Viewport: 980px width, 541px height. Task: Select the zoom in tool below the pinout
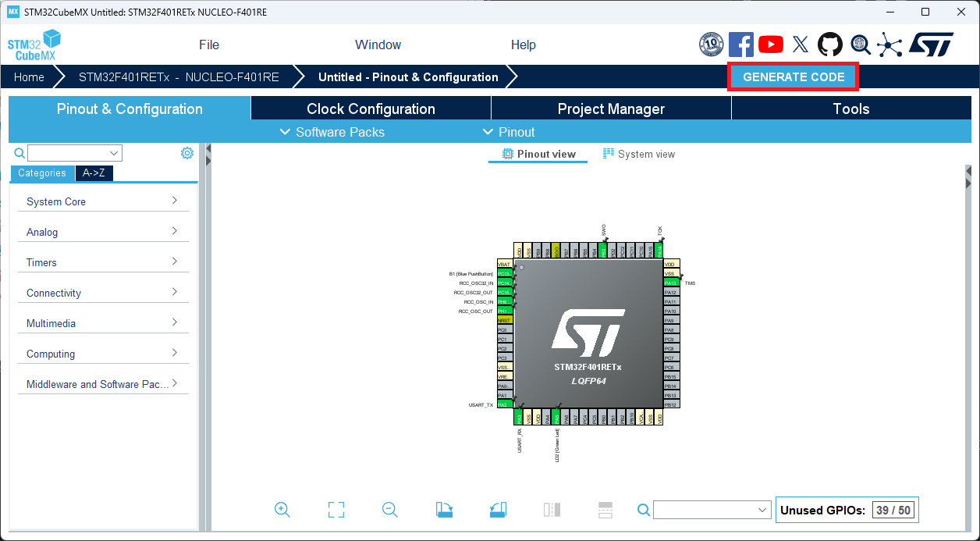tap(282, 509)
